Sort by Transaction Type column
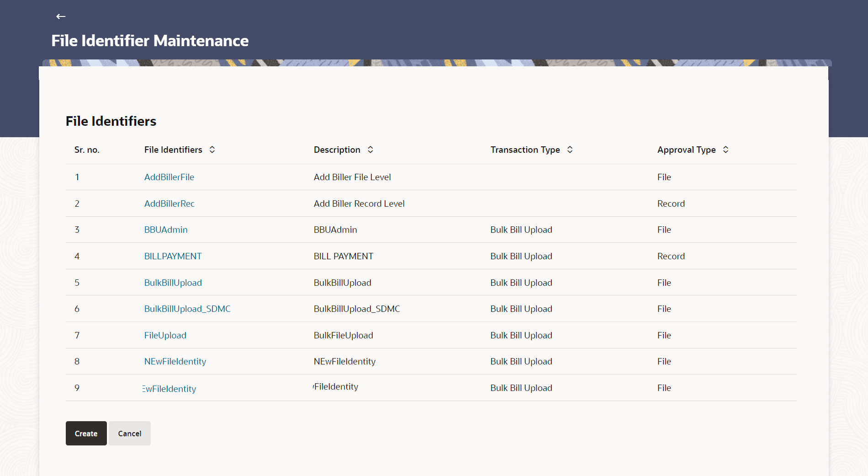Screen dimensions: 868x476 pos(570,150)
